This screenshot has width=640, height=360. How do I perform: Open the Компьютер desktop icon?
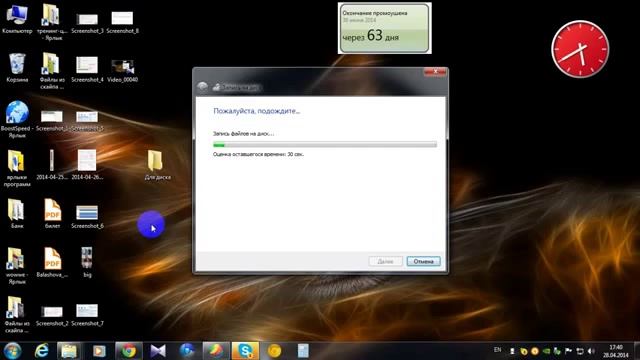[x=17, y=19]
